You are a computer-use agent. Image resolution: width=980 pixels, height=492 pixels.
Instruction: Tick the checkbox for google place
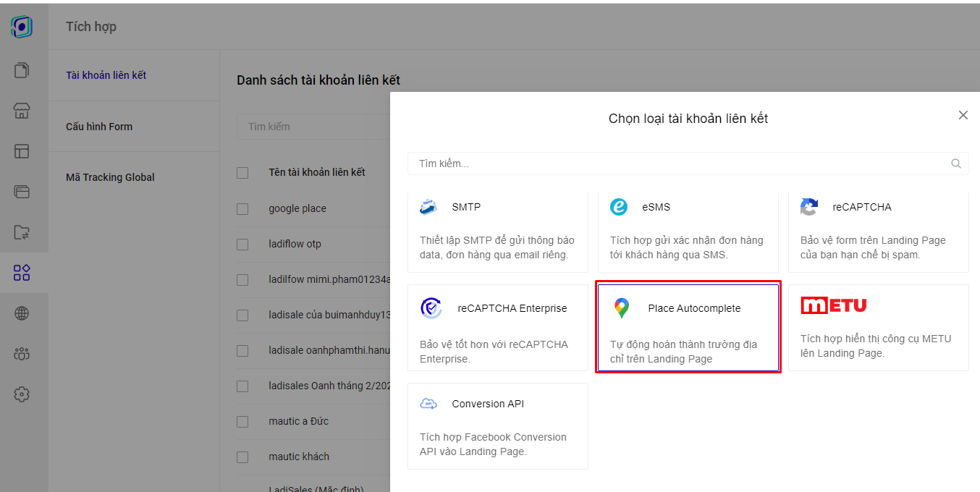tap(242, 208)
